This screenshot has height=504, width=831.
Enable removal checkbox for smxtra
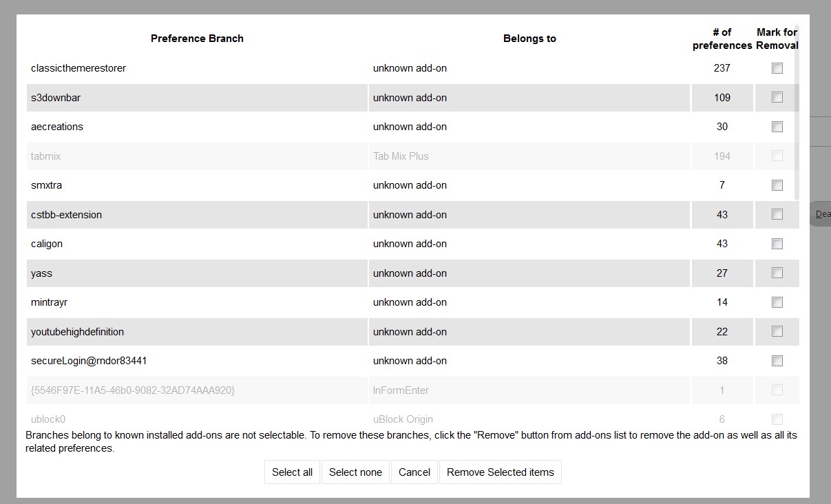(777, 185)
